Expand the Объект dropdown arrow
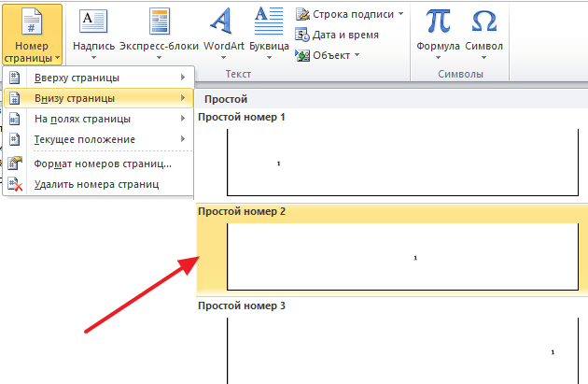The height and width of the screenshot is (384, 588). 355,55
